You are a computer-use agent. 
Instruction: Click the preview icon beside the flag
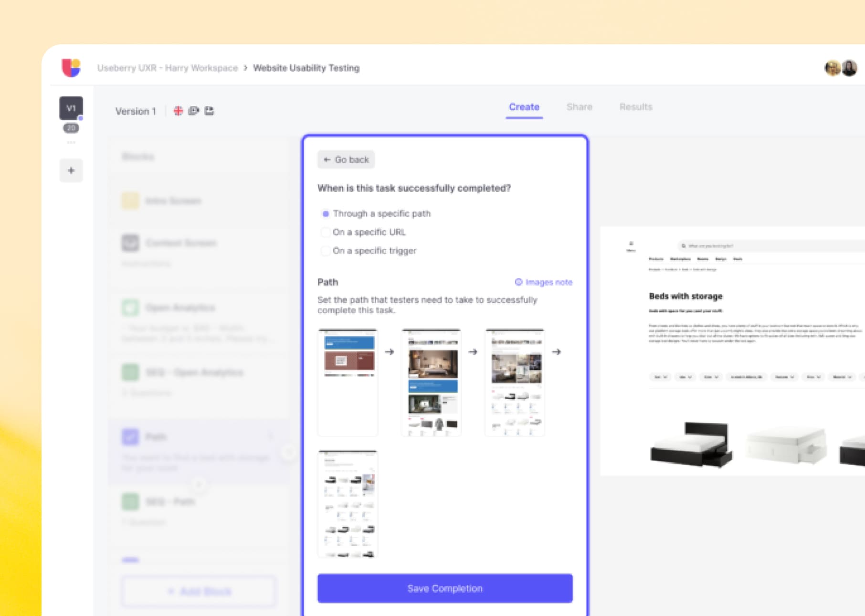click(x=193, y=111)
